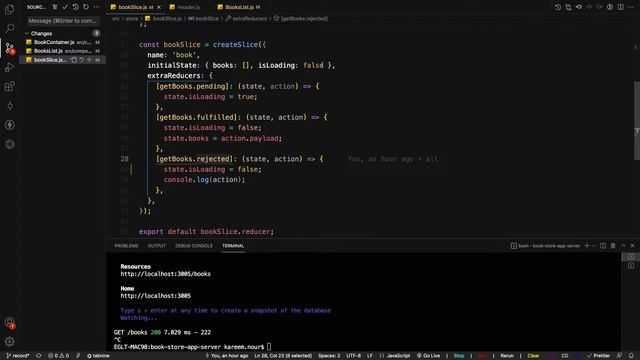The width and height of the screenshot is (640, 360).
Task: Change end of line sequence LF
Action: coord(370,356)
